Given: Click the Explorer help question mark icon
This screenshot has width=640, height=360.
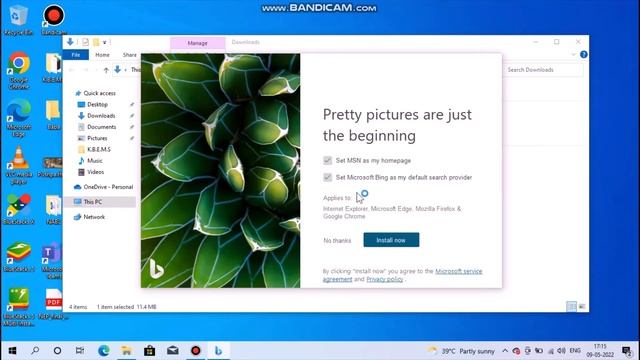Looking at the screenshot, I should (584, 54).
